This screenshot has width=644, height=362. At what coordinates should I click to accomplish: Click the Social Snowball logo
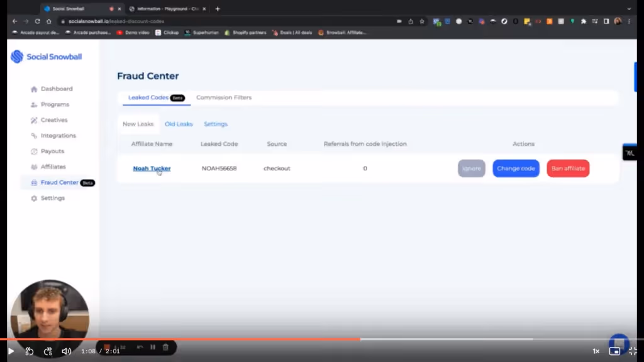pyautogui.click(x=47, y=57)
